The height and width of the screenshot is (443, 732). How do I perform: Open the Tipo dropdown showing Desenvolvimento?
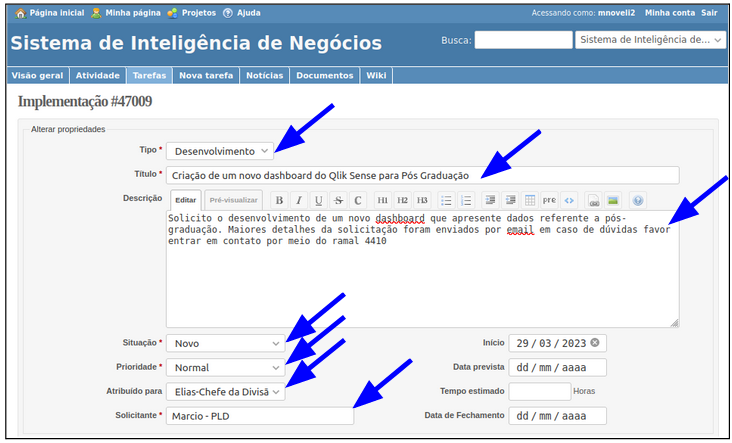(x=220, y=151)
